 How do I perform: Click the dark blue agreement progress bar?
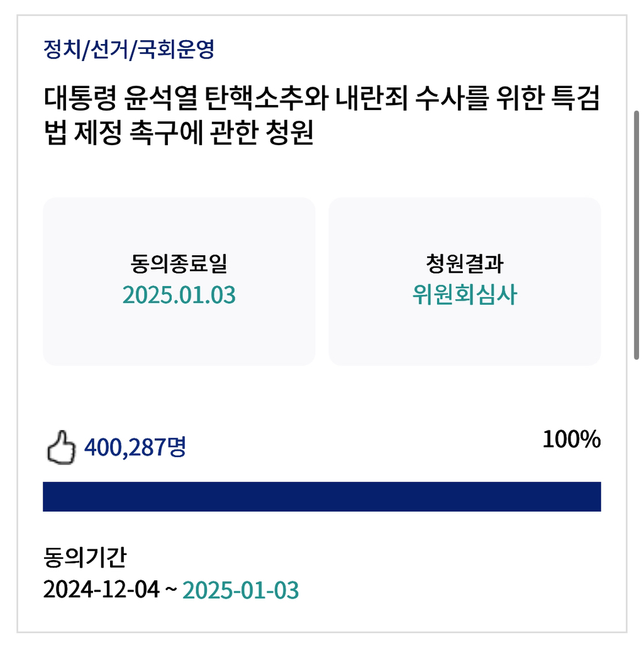(x=322, y=497)
